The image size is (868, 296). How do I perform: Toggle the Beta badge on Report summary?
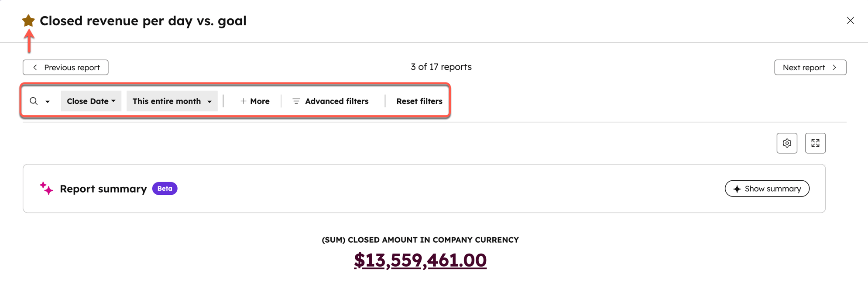coord(165,188)
